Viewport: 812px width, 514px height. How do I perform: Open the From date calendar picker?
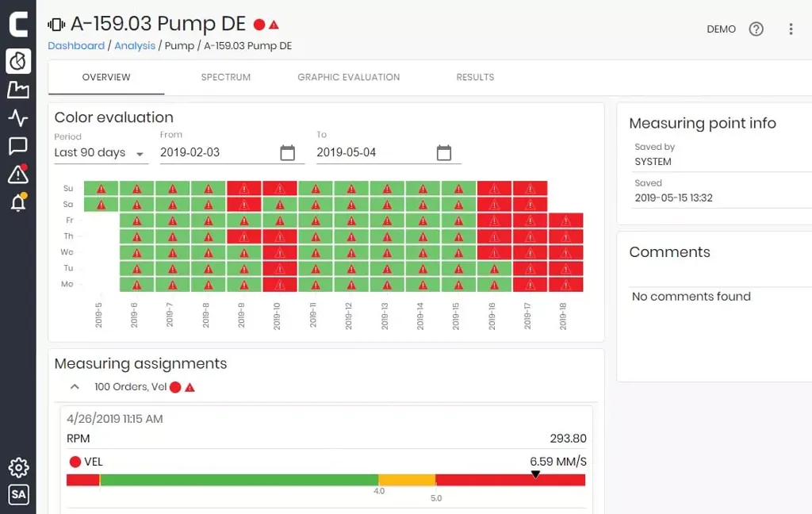287,152
